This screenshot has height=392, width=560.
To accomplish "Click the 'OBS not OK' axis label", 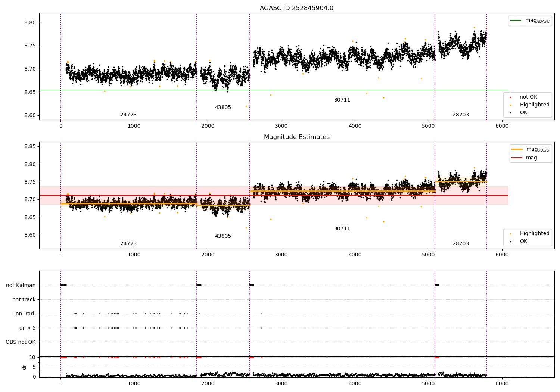I will pyautogui.click(x=21, y=342).
